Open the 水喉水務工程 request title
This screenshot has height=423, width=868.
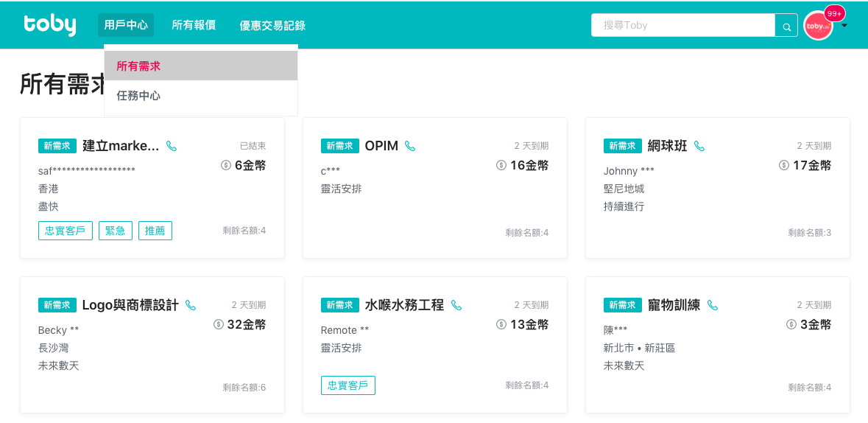pyautogui.click(x=404, y=305)
